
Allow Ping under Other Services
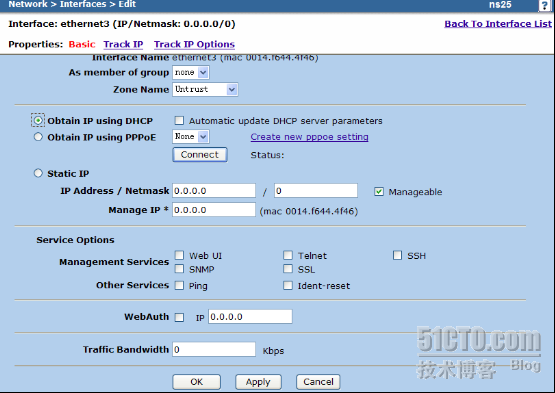pos(179,285)
